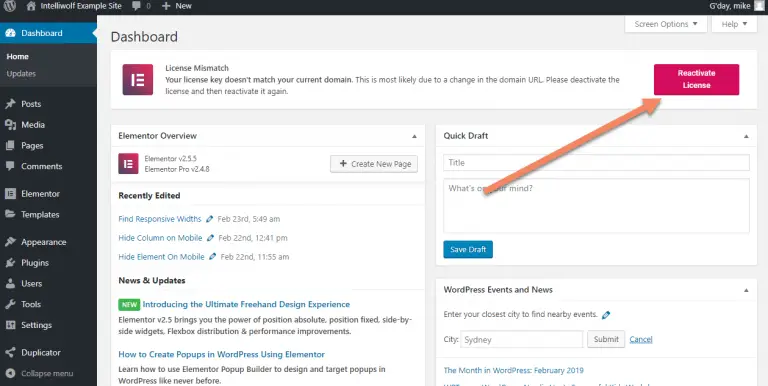Collapse WordPress Events and News panel
Image resolution: width=768 pixels, height=386 pixels.
pos(746,290)
